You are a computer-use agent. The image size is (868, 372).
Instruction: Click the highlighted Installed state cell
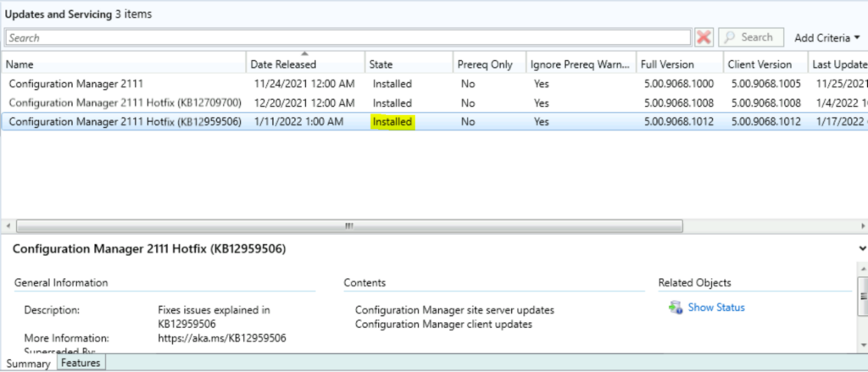(392, 122)
